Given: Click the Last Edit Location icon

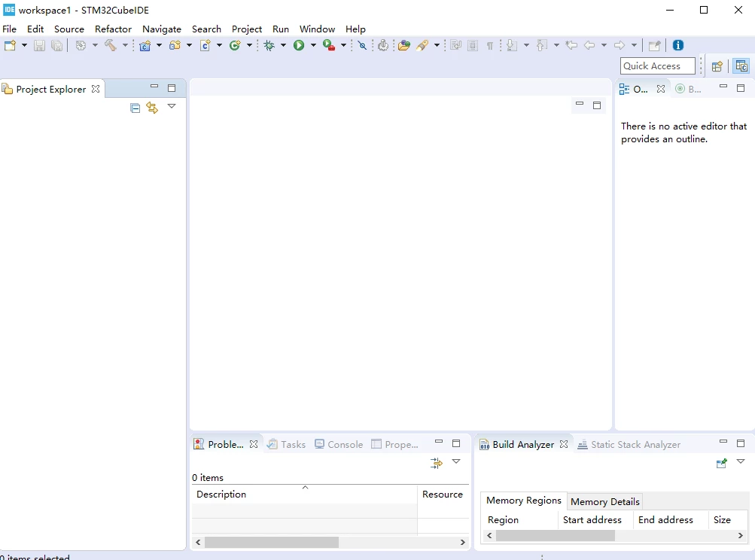Looking at the screenshot, I should pyautogui.click(x=571, y=45).
